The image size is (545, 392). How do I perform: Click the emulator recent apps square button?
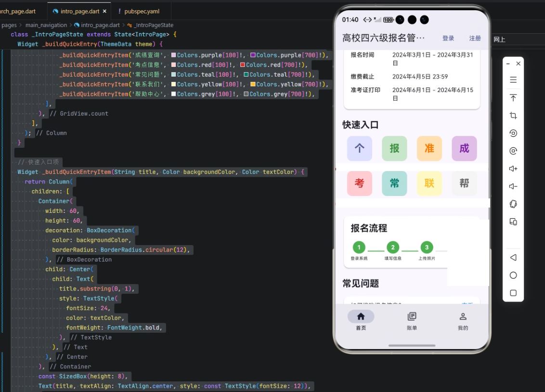(513, 293)
